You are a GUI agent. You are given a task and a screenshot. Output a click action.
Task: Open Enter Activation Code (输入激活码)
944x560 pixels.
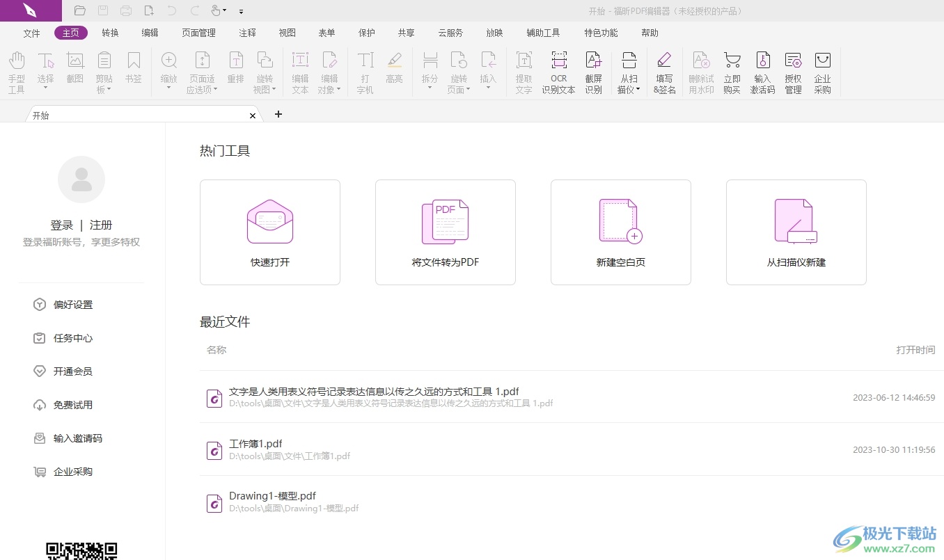762,72
